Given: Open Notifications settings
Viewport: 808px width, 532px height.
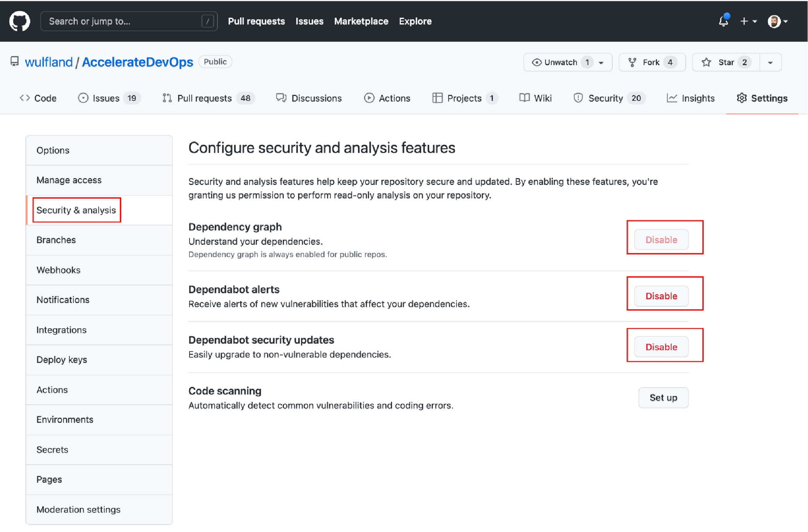Looking at the screenshot, I should (x=99, y=300).
